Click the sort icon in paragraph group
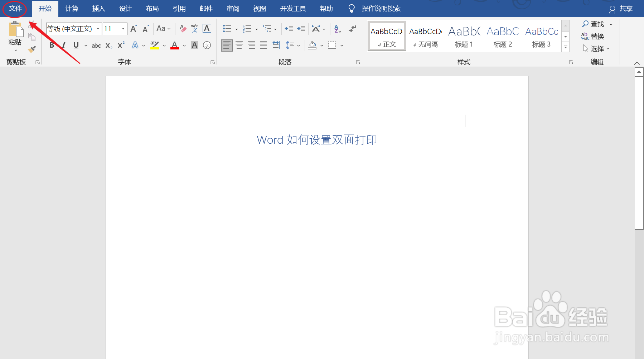 pyautogui.click(x=337, y=28)
